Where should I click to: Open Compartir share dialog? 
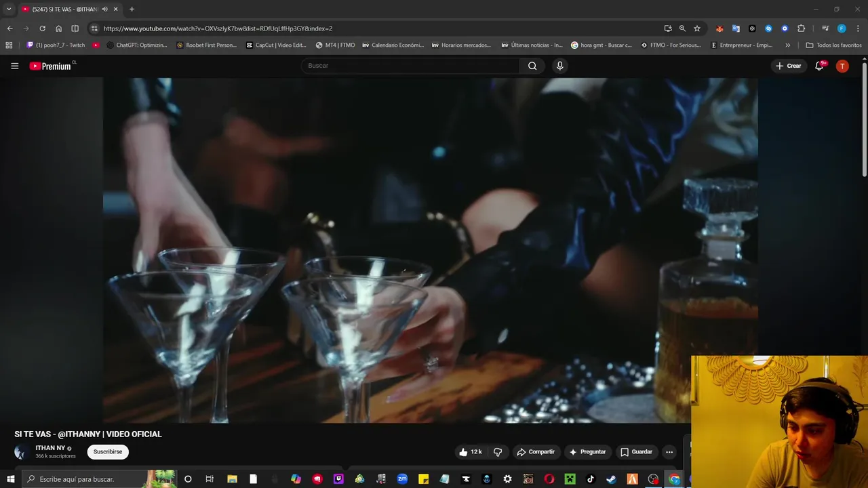pyautogui.click(x=536, y=452)
